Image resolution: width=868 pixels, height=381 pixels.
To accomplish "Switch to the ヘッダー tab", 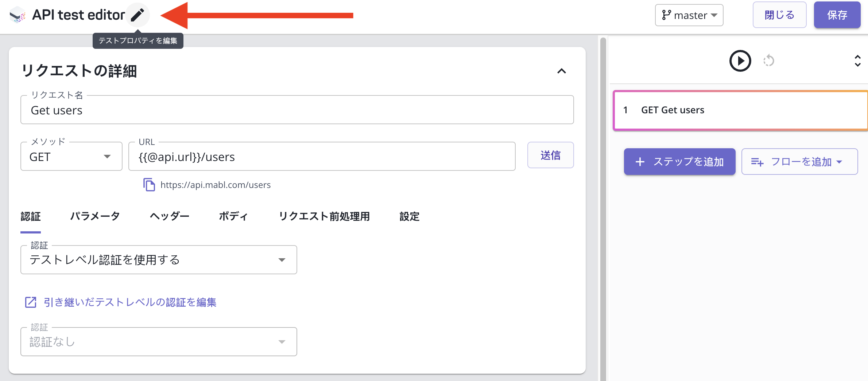I will coord(170,216).
